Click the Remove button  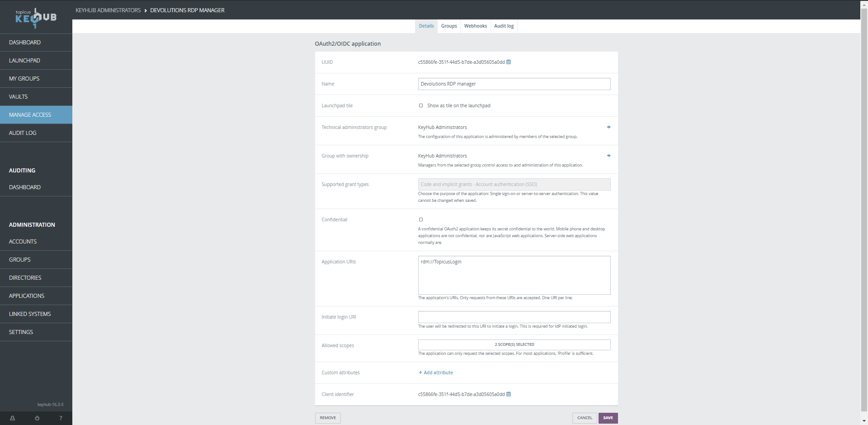coord(328,418)
